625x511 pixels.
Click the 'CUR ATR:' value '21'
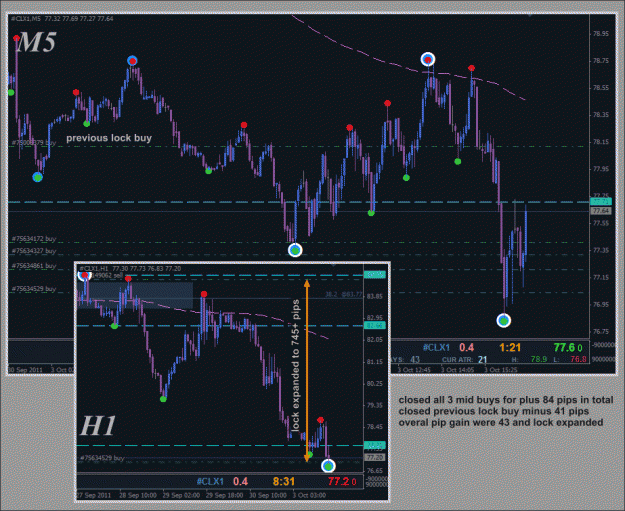tap(482, 360)
